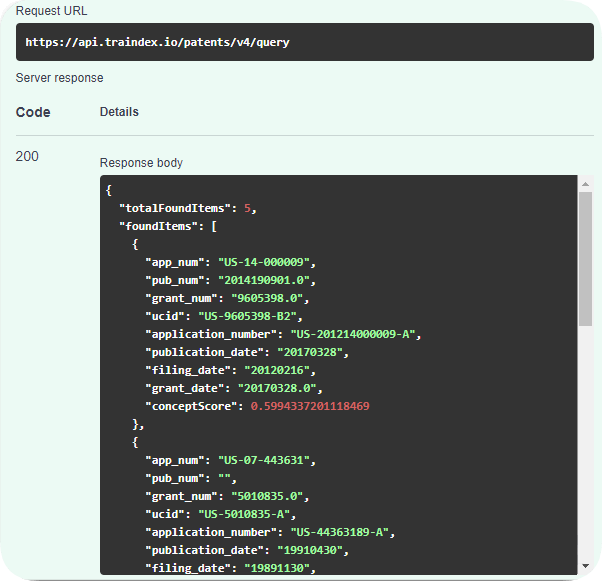Click the request URL api.traindex.io text

click(158, 43)
